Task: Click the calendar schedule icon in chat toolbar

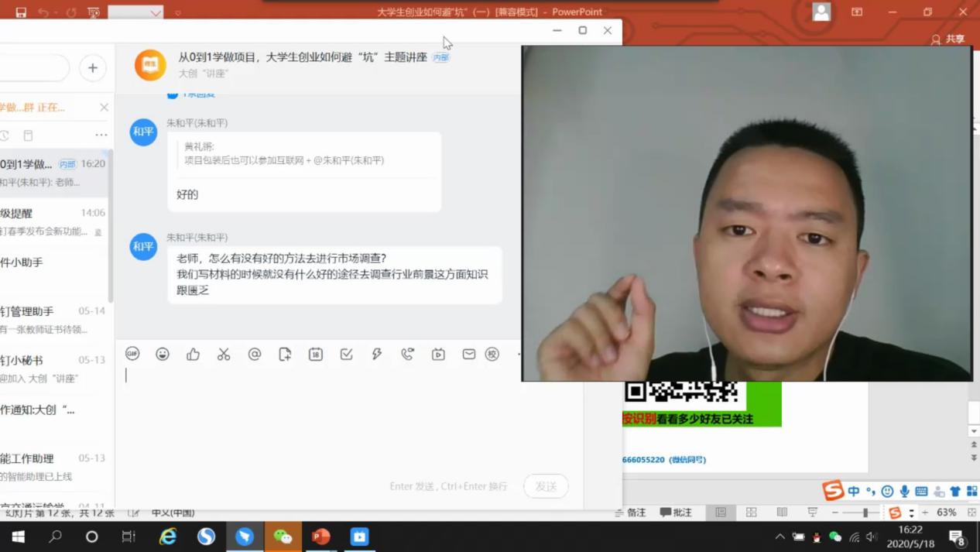Action: [x=316, y=354]
